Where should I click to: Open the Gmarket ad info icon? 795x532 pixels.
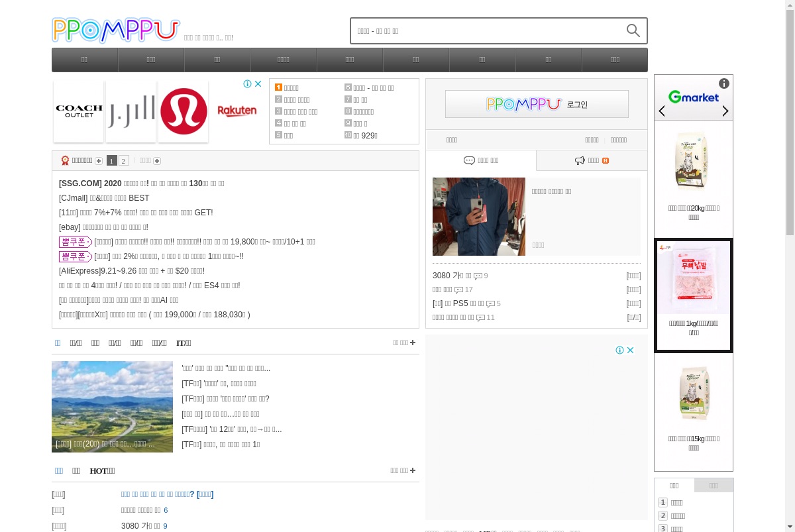724,83
